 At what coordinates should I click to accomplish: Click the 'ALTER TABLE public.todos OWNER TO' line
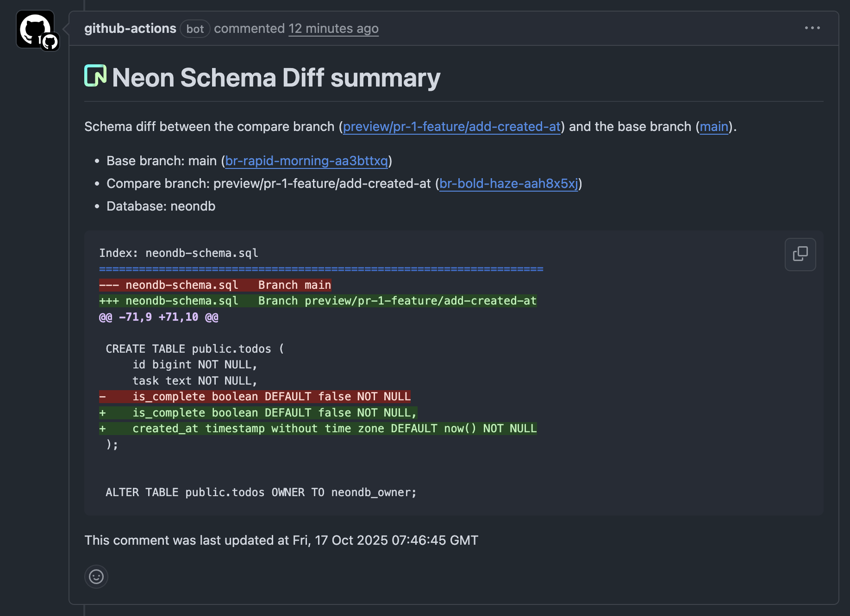coord(261,492)
